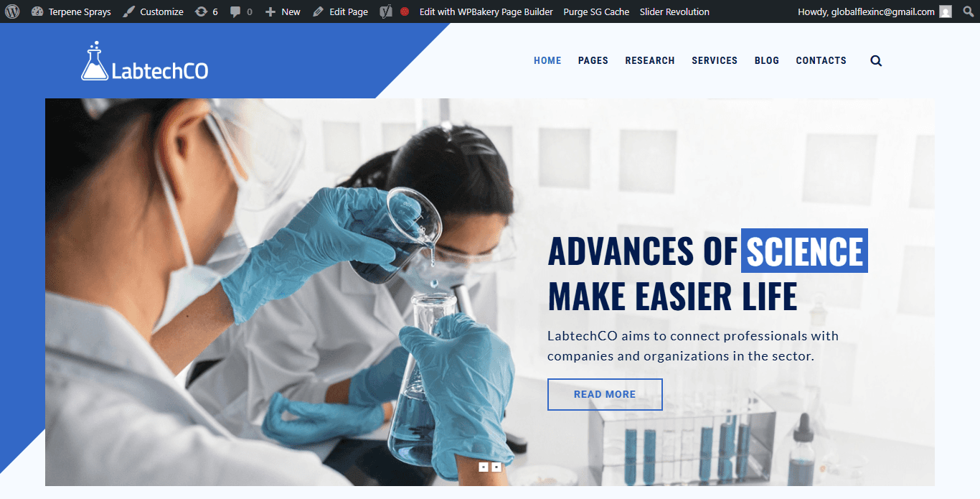
Task: Open the PAGES navigation dropdown
Action: click(593, 60)
